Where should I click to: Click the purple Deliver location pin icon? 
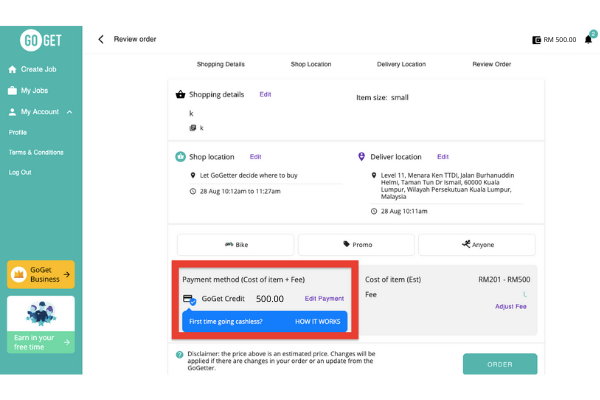click(x=361, y=157)
